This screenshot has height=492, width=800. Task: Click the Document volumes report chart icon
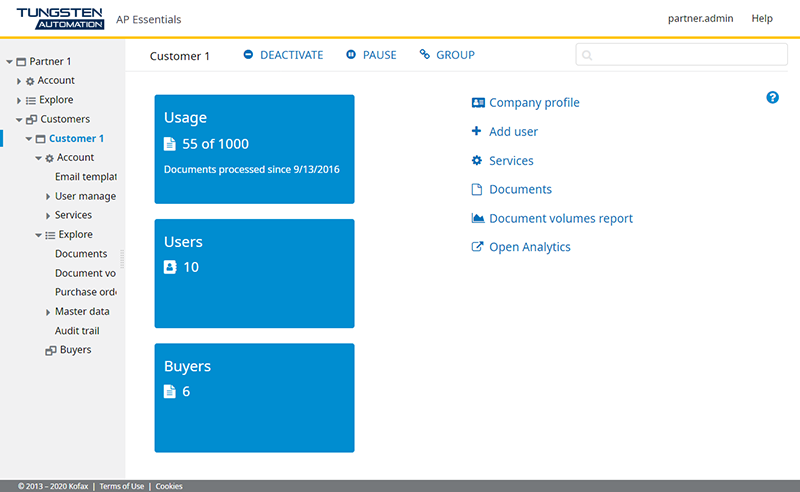click(477, 219)
